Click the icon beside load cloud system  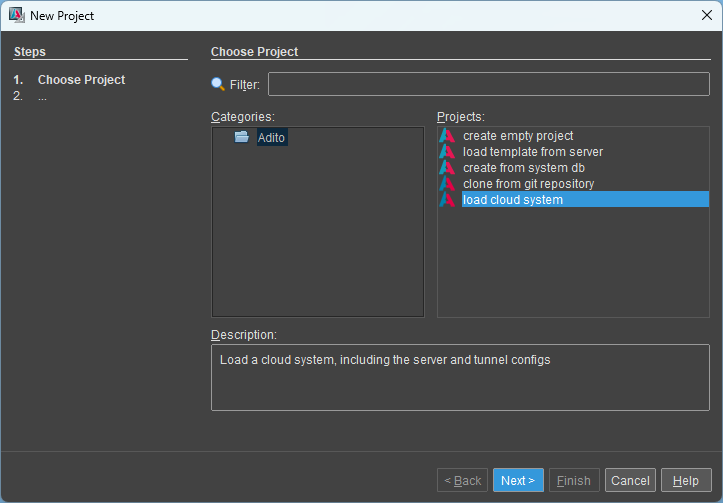(447, 200)
